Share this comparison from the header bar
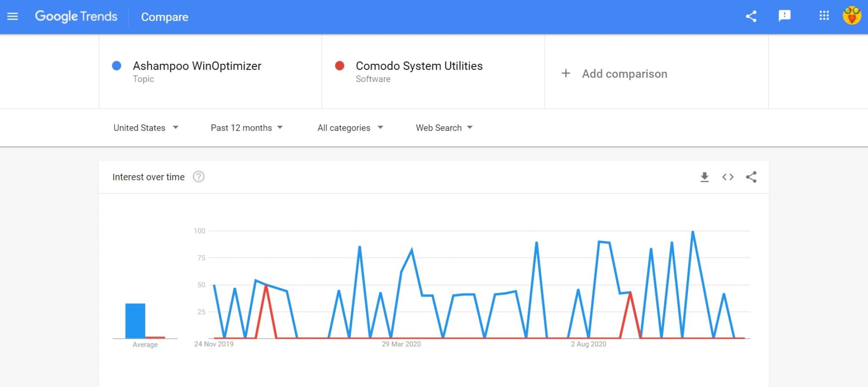The width and height of the screenshot is (868, 387). [x=751, y=17]
